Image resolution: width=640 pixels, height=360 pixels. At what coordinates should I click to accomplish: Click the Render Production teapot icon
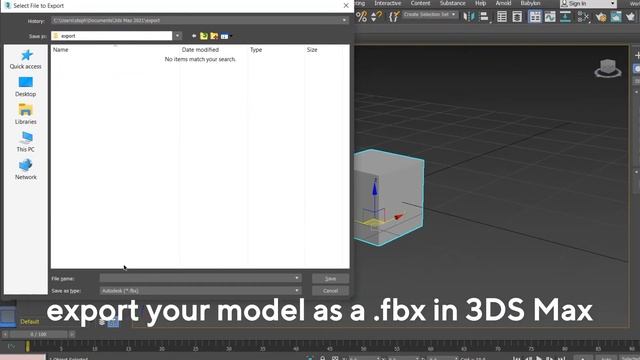coord(631,17)
